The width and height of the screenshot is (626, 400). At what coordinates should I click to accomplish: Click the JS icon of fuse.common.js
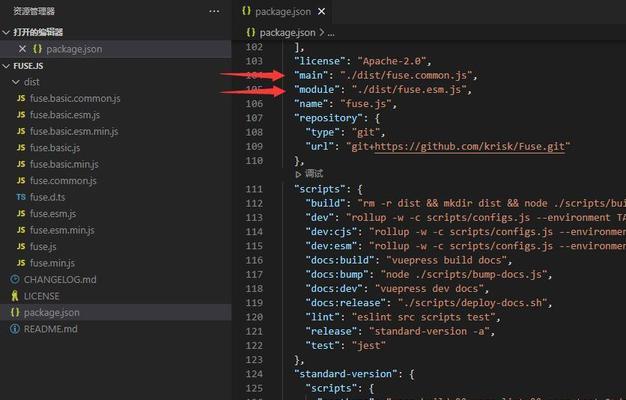pyautogui.click(x=21, y=180)
